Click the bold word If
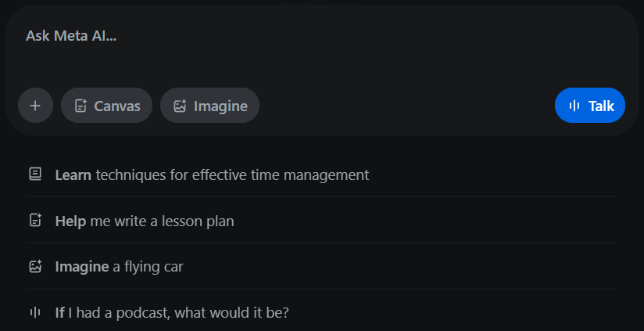This screenshot has width=644, height=331. (59, 313)
